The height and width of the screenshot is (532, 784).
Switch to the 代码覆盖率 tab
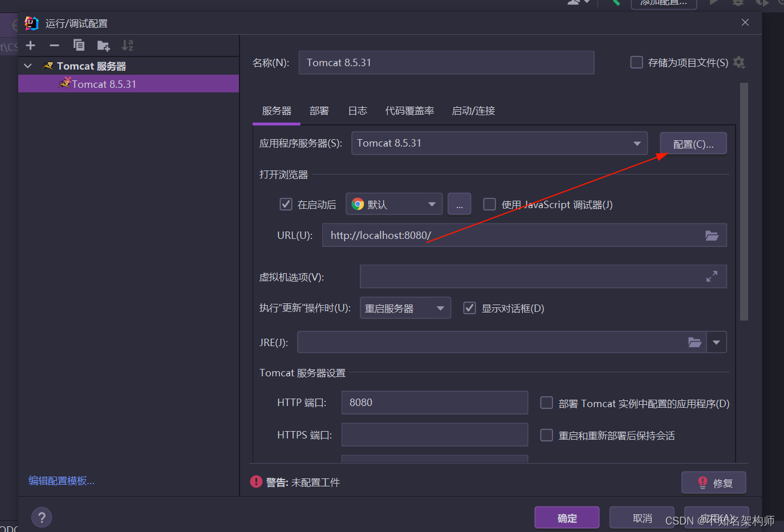[409, 111]
